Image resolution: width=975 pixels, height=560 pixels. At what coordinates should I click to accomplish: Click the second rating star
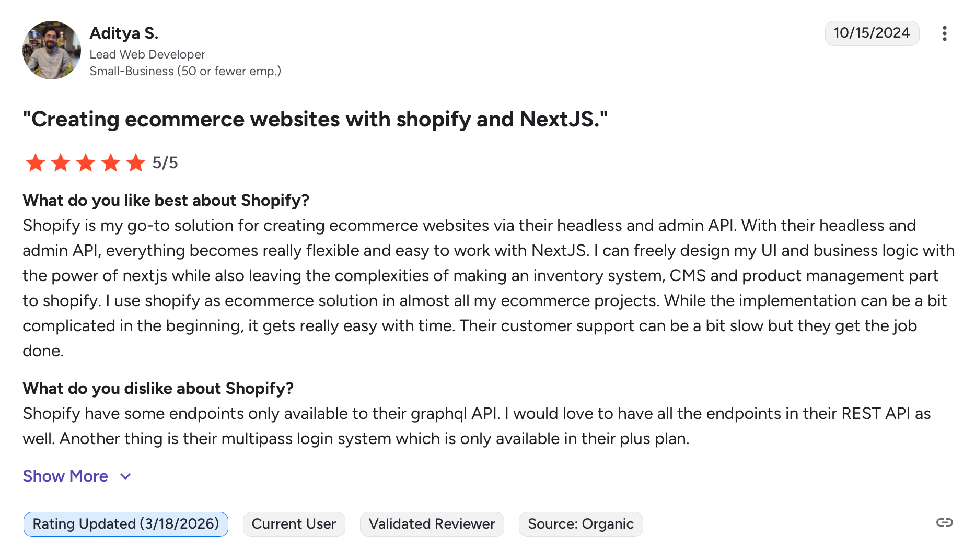pyautogui.click(x=61, y=162)
